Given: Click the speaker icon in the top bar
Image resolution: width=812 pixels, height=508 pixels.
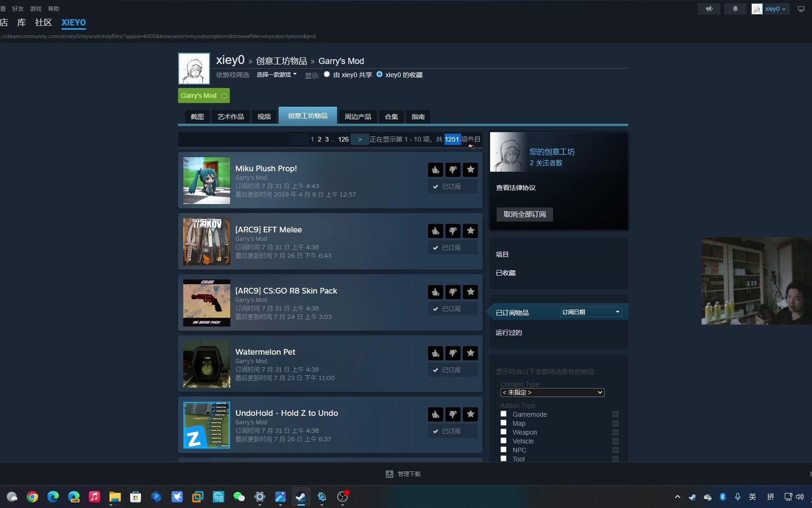Looking at the screenshot, I should click(x=709, y=8).
